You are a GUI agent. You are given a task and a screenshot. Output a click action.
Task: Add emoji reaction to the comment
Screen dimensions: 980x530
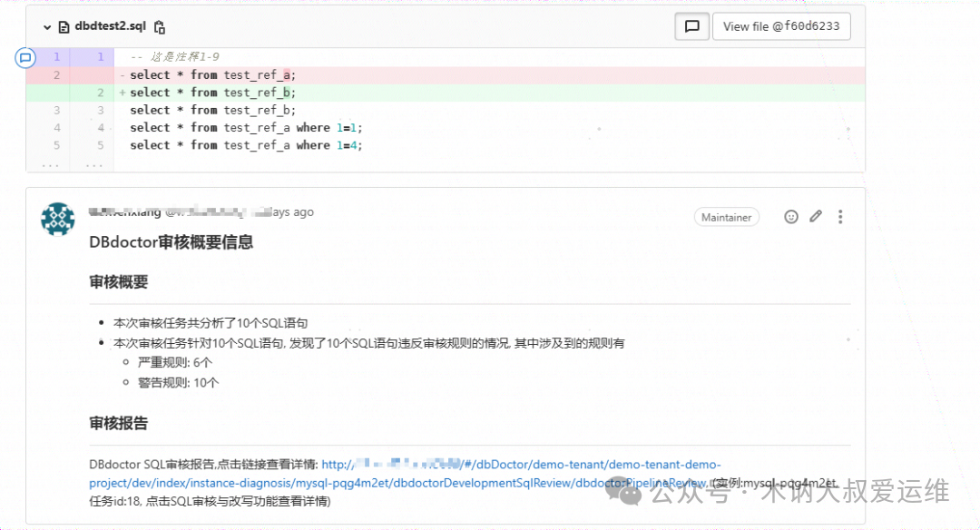coord(791,217)
